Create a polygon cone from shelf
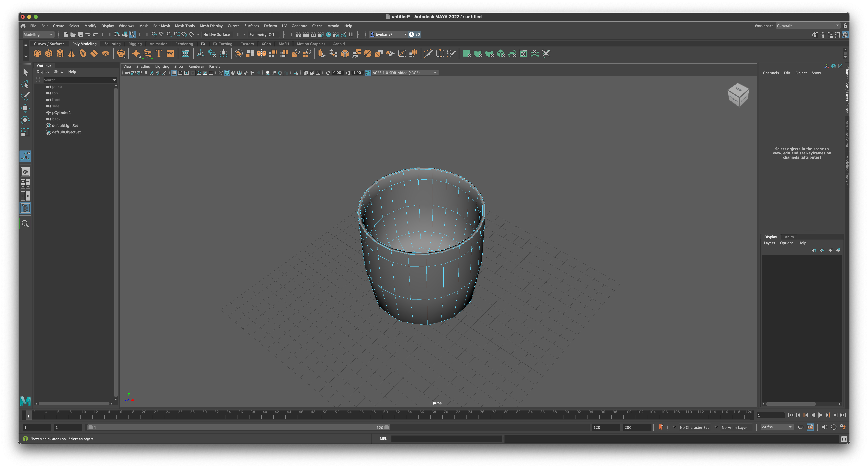 (71, 53)
